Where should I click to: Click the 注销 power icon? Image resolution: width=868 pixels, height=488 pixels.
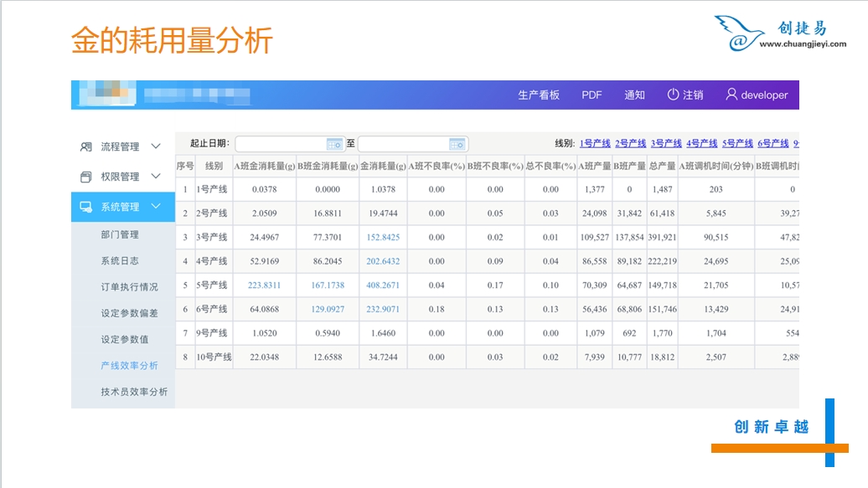click(x=673, y=95)
